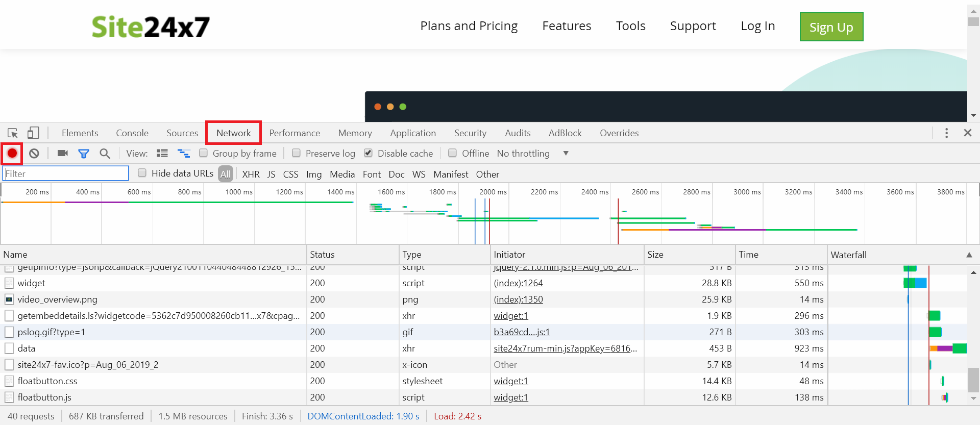Open the network search magnifier
The height and width of the screenshot is (425, 980).
pyautogui.click(x=105, y=153)
